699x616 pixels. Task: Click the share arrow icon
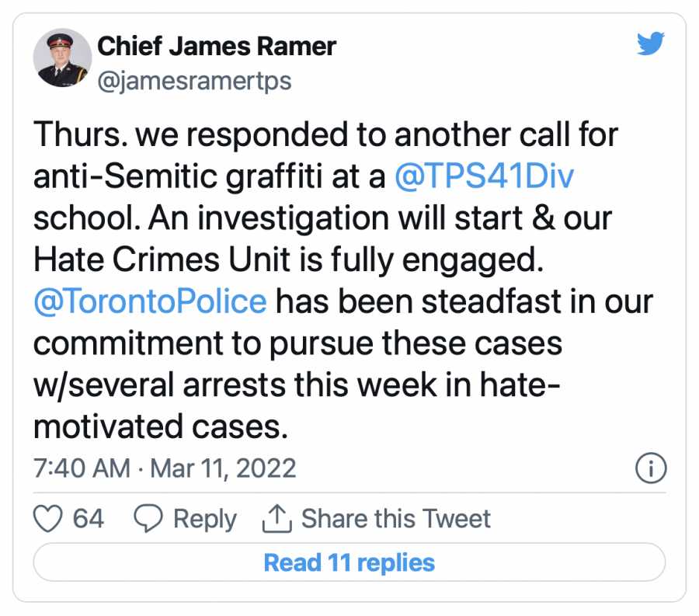275,519
